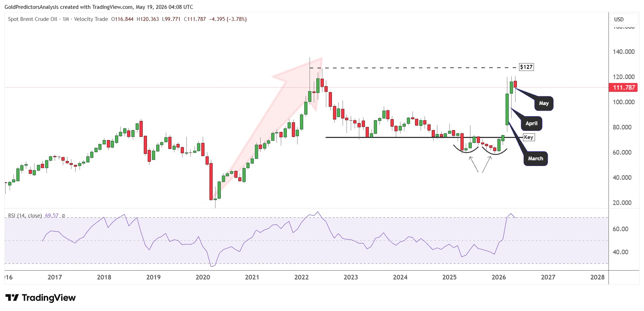Click the GoldPredictorsAnalysis attribution header text
644x311 pixels.
click(99, 7)
